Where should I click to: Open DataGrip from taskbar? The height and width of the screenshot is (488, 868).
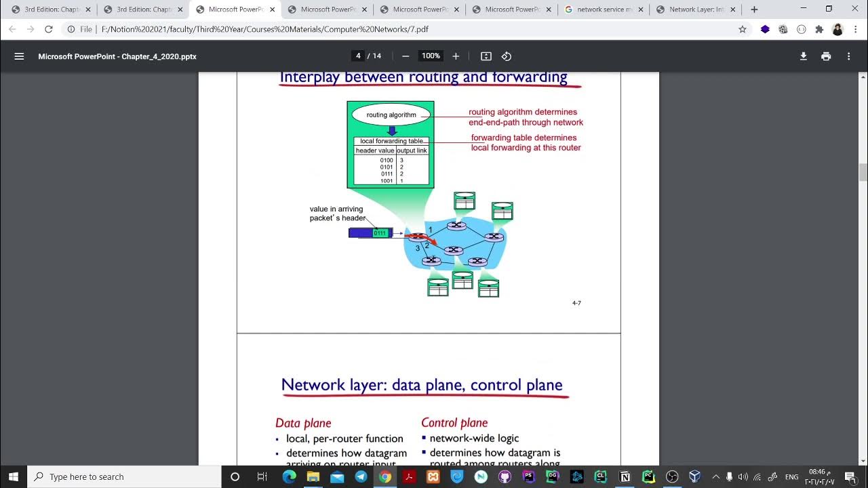[x=552, y=476]
